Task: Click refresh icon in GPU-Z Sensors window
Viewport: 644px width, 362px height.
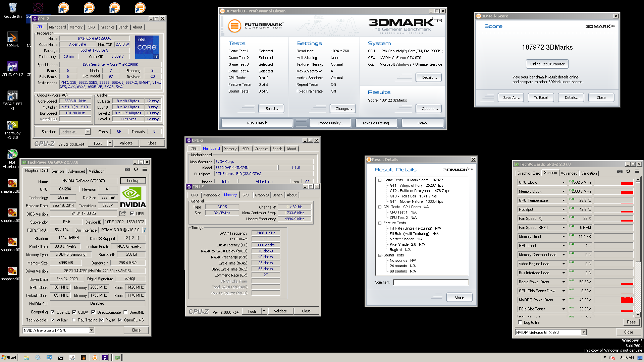Action: [x=628, y=172]
